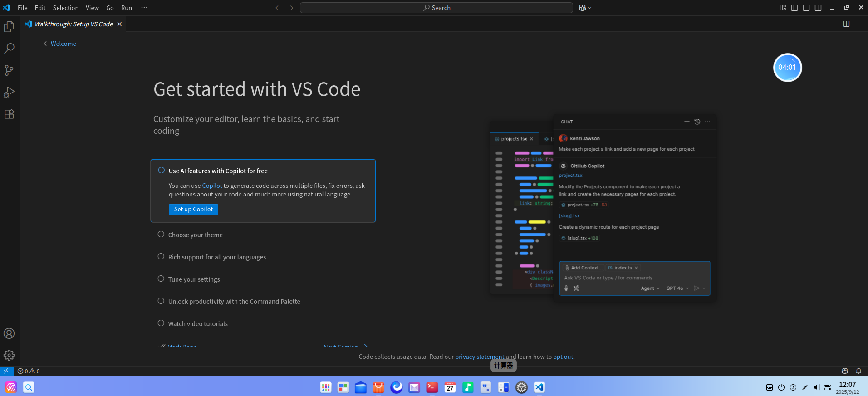Show errors and warnings count in status bar
This screenshot has height=396, width=868.
click(29, 371)
